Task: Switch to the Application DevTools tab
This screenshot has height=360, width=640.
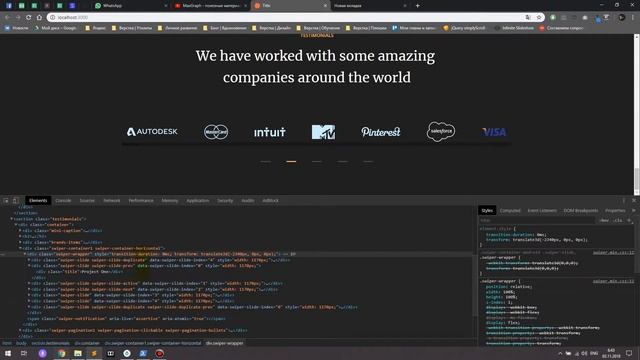Action: [198, 200]
